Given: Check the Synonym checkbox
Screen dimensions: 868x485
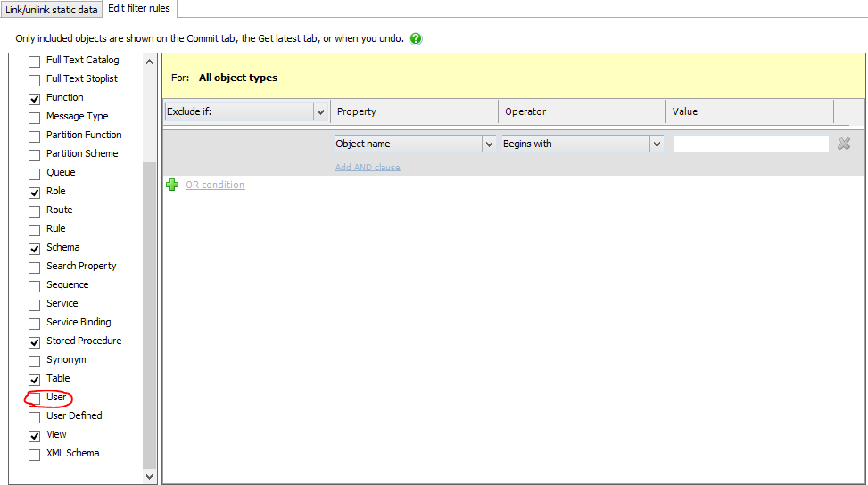Looking at the screenshot, I should pos(35,360).
